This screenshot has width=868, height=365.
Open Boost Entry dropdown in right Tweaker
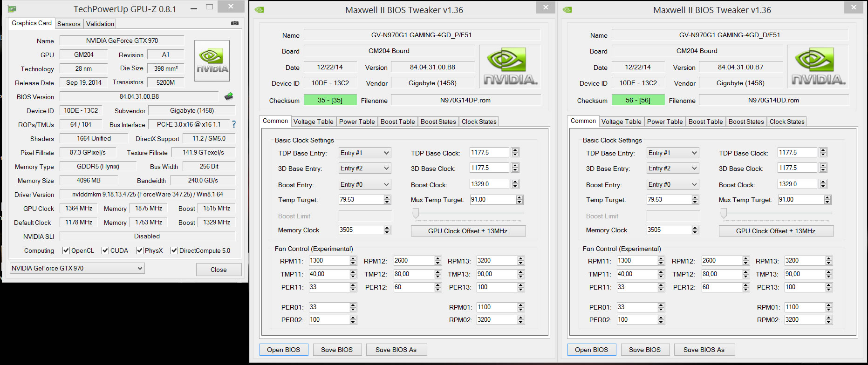(x=673, y=184)
